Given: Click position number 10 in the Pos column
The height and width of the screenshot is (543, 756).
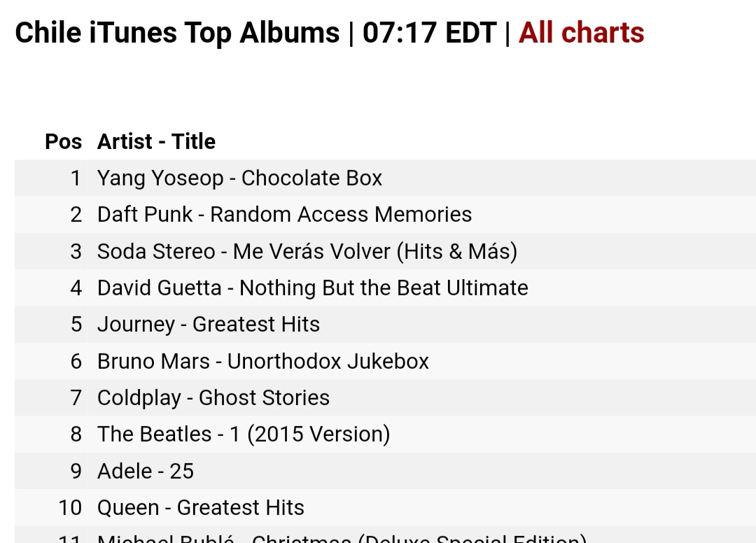Looking at the screenshot, I should tap(70, 507).
